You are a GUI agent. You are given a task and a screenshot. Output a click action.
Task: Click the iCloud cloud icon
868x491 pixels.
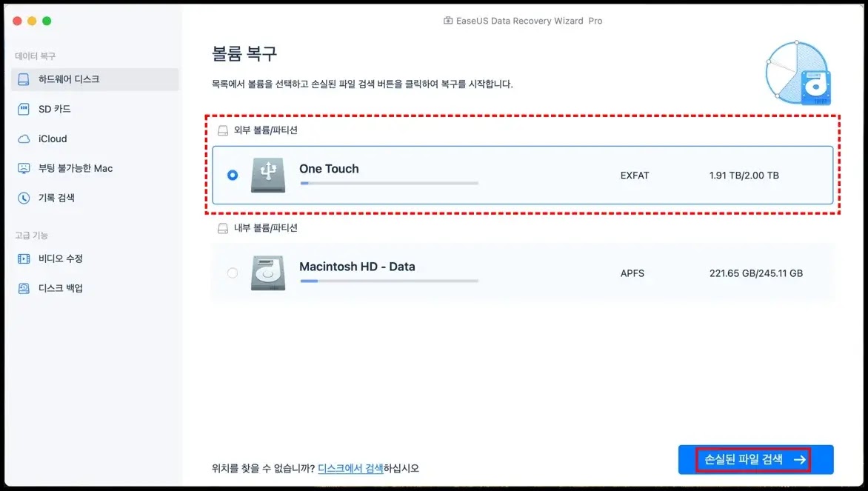click(x=23, y=139)
